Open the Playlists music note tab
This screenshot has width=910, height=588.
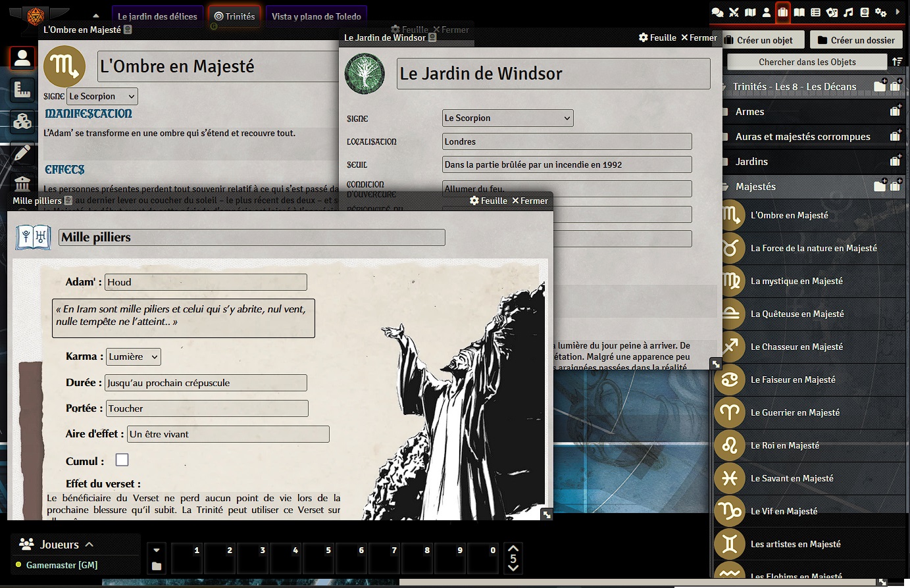coord(848,12)
